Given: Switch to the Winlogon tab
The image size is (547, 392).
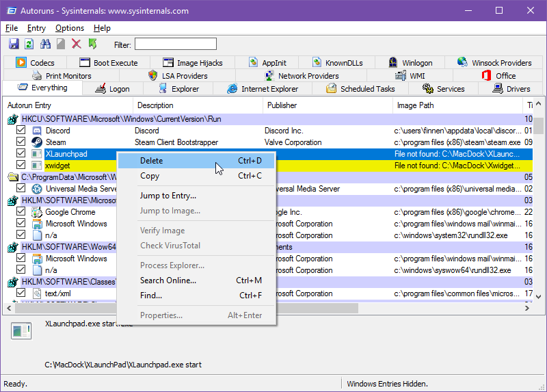Looking at the screenshot, I should click(410, 63).
